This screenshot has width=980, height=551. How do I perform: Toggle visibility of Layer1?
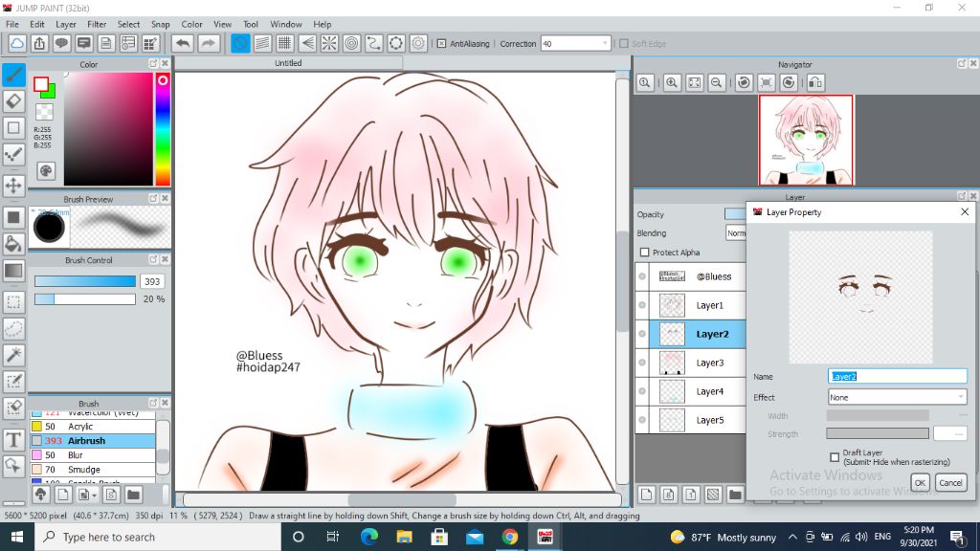642,305
